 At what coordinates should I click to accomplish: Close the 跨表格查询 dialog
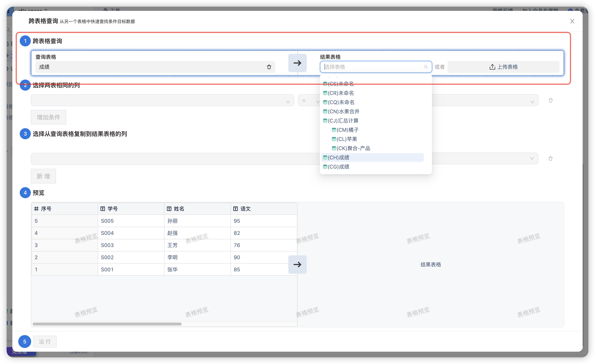pyautogui.click(x=572, y=21)
